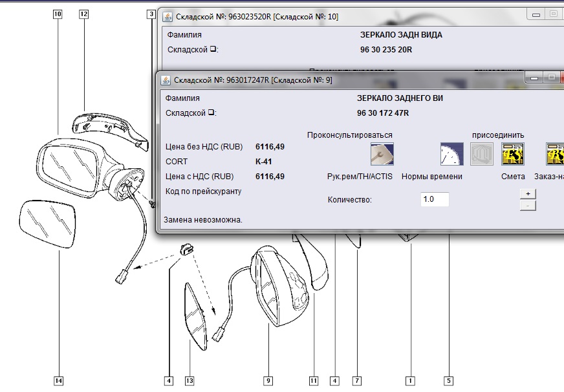The image size is (564, 392).
Task: Select part callout number 12 at top
Action: coord(83,14)
